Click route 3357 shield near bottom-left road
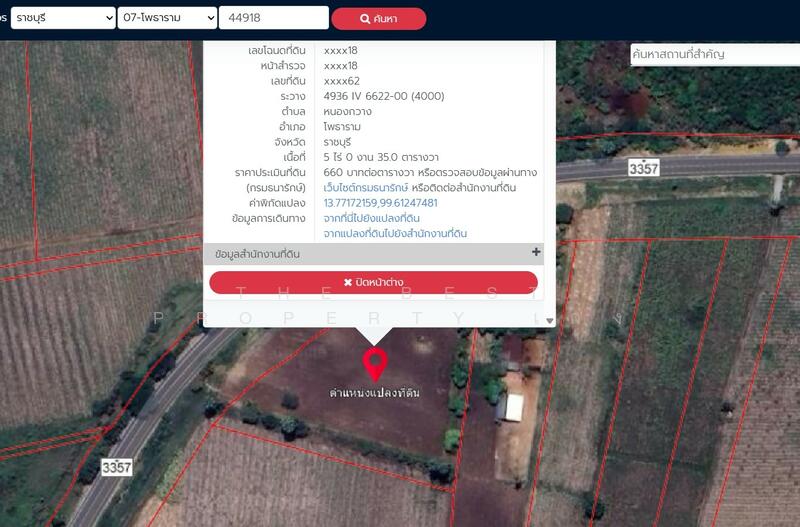800x527 pixels. coord(117,467)
